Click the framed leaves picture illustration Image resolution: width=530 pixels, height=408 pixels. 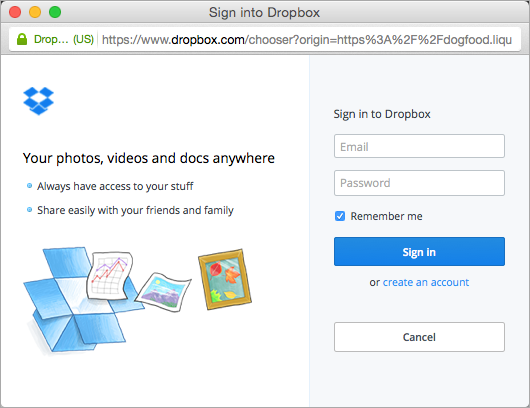(x=225, y=279)
